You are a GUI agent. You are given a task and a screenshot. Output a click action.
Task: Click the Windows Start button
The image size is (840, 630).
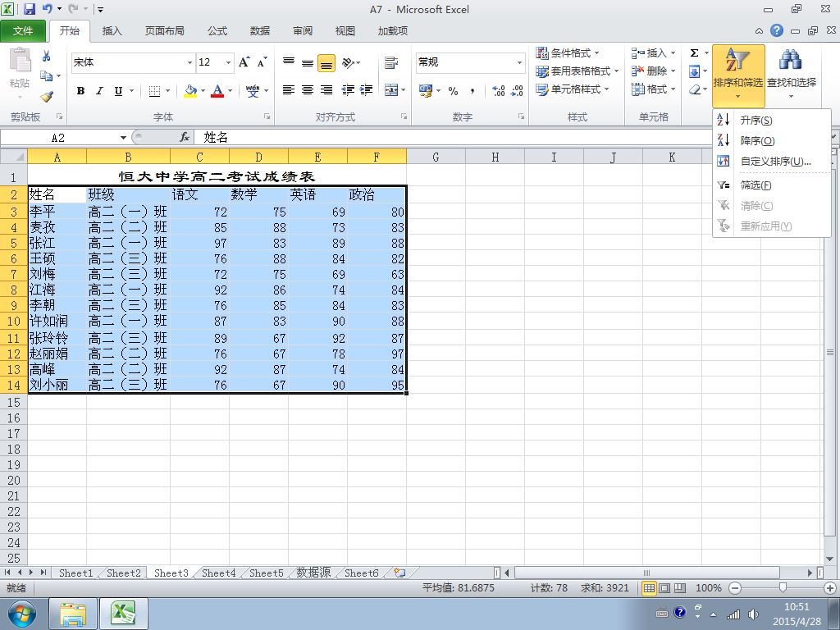coord(21,614)
